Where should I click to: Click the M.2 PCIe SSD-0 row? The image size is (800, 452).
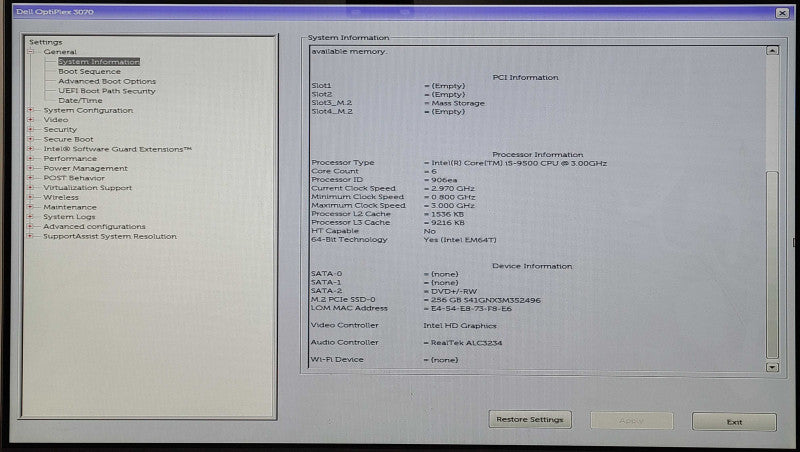click(426, 300)
